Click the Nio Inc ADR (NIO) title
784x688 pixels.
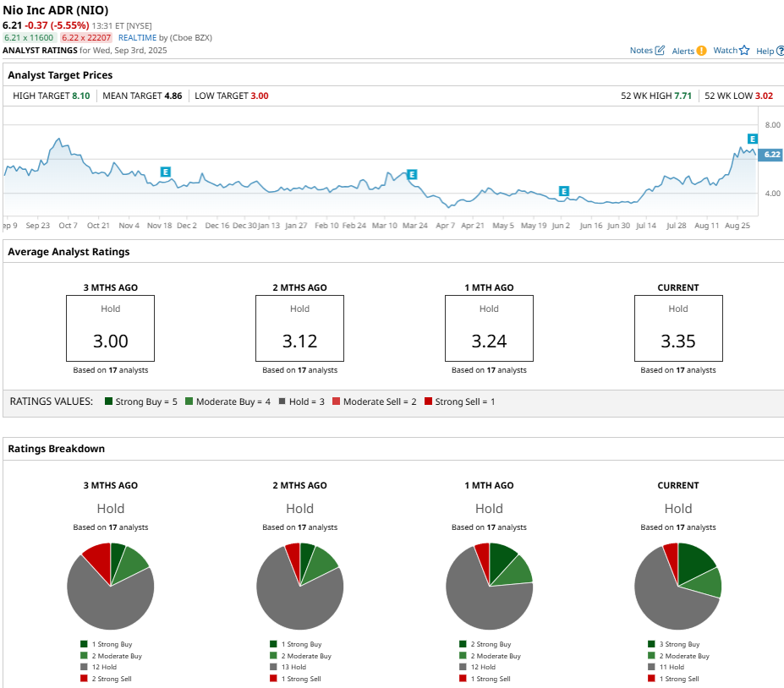click(56, 10)
